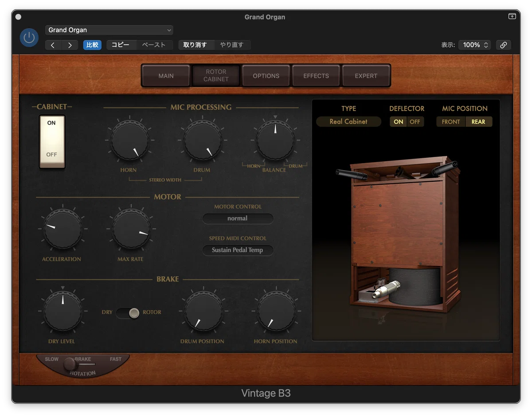Viewport: 532px width, 417px height.
Task: Click the やり直す redo button
Action: (232, 45)
